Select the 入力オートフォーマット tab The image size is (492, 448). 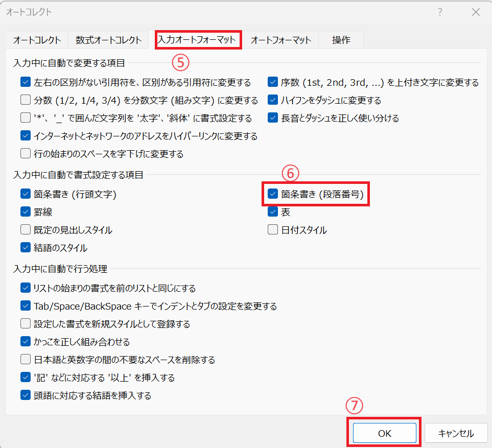coord(197,40)
